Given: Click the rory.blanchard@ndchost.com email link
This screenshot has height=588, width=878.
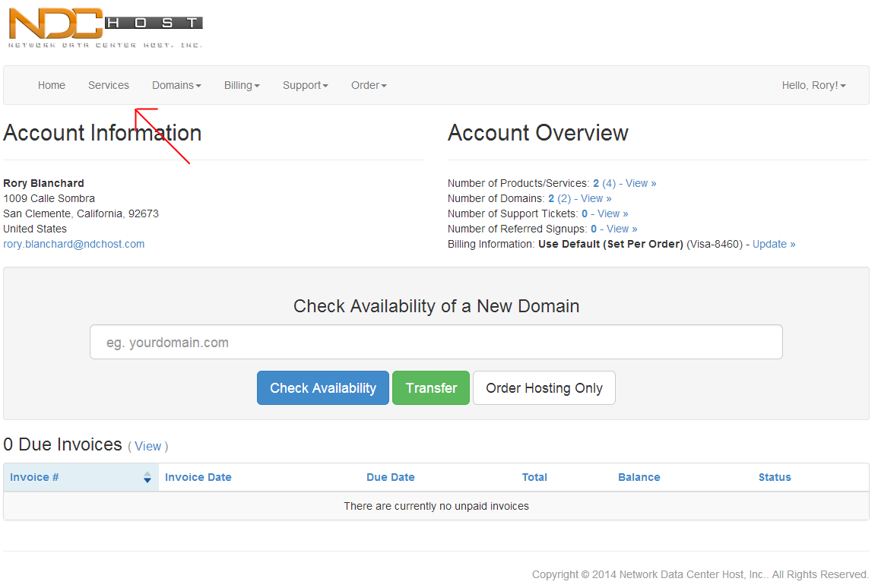Looking at the screenshot, I should click(x=74, y=244).
